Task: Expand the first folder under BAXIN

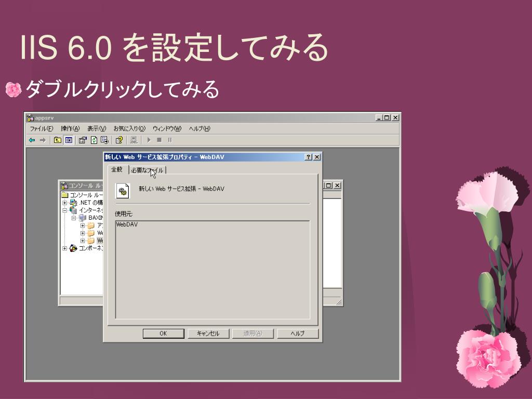Action: (83, 225)
